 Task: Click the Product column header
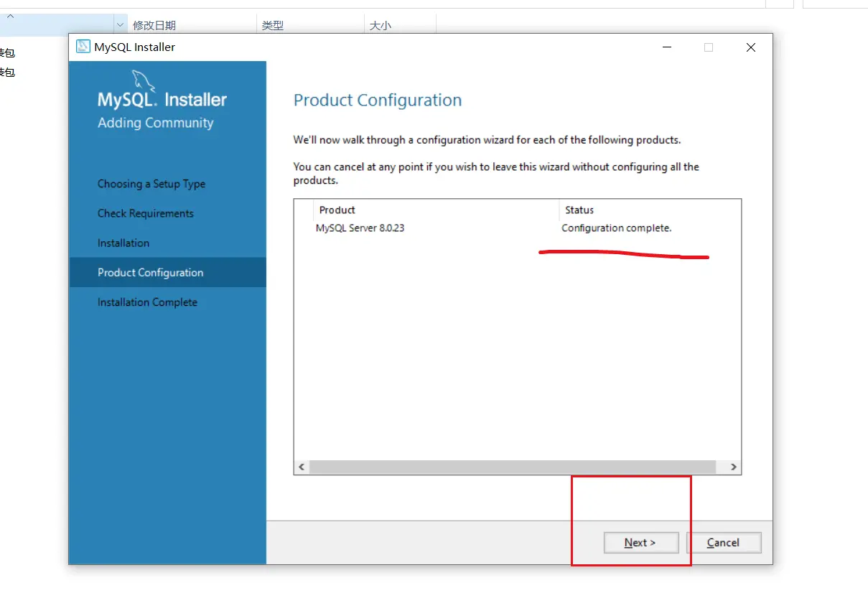(337, 210)
